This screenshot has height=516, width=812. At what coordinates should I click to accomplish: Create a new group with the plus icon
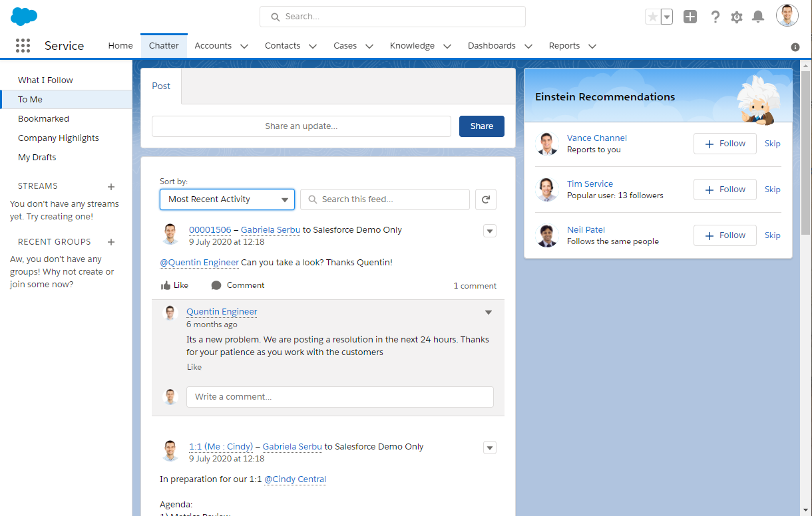tap(110, 242)
